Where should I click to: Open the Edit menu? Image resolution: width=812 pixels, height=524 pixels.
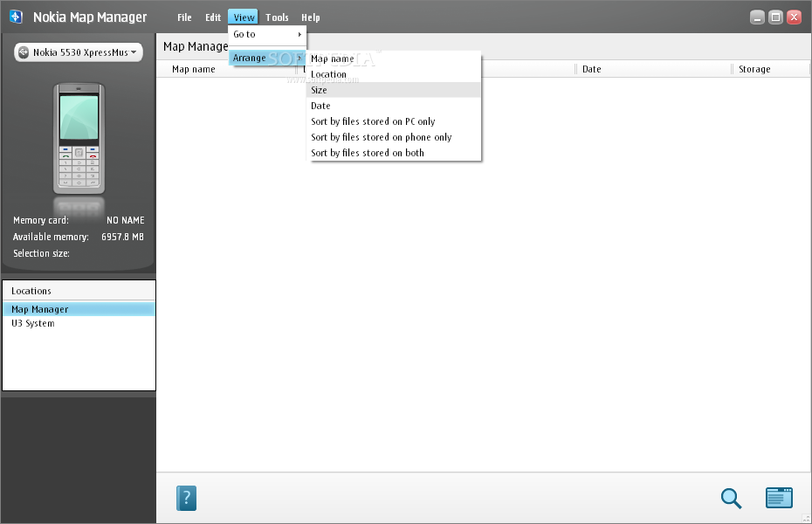pos(213,17)
